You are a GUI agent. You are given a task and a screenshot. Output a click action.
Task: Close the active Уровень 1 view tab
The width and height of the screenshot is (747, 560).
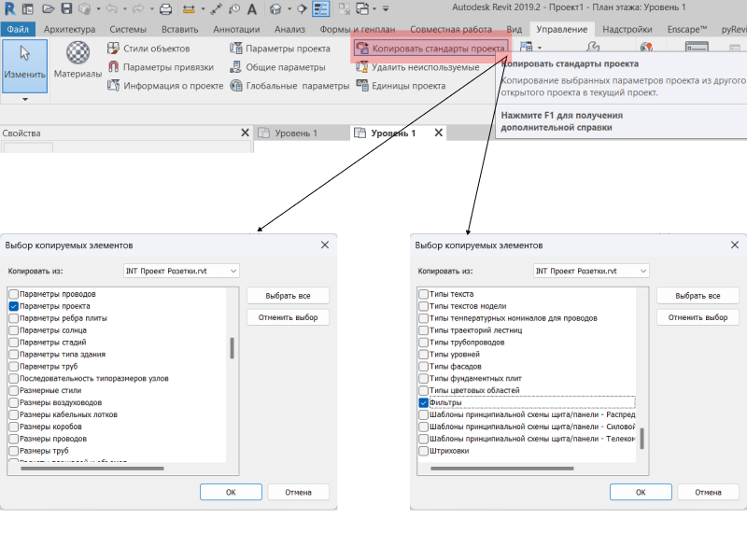pos(439,133)
